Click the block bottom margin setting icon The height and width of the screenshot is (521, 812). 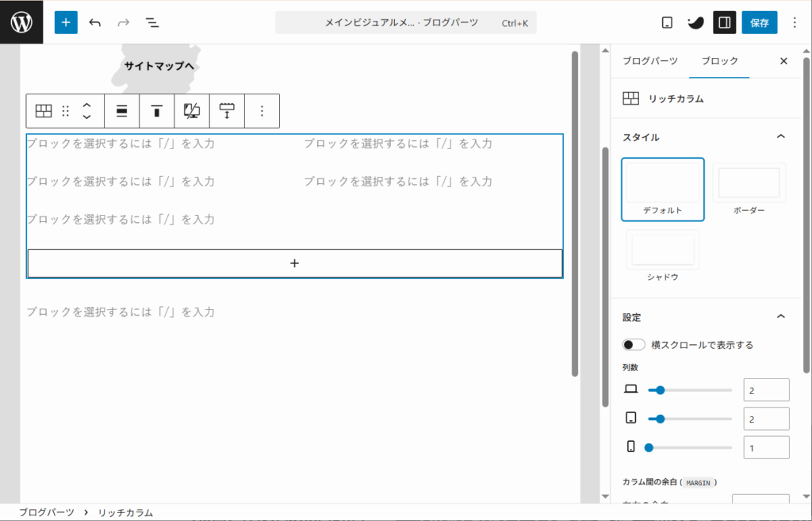(x=227, y=111)
